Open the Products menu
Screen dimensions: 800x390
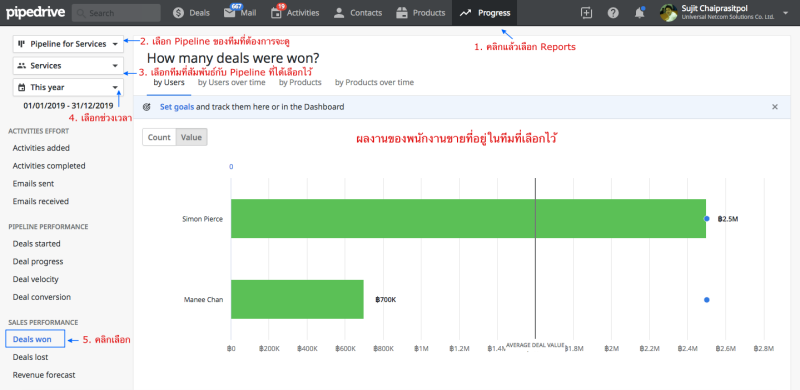tap(420, 13)
